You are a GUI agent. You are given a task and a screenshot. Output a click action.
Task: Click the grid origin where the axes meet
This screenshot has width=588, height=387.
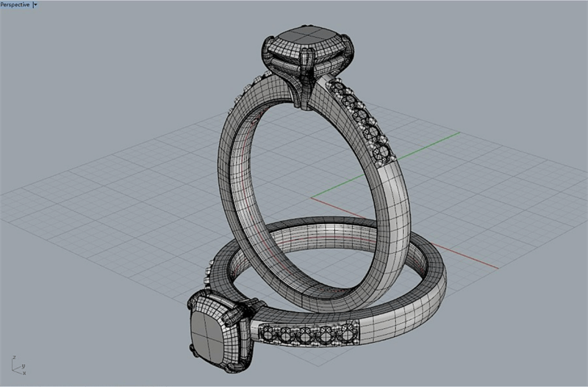(312, 197)
